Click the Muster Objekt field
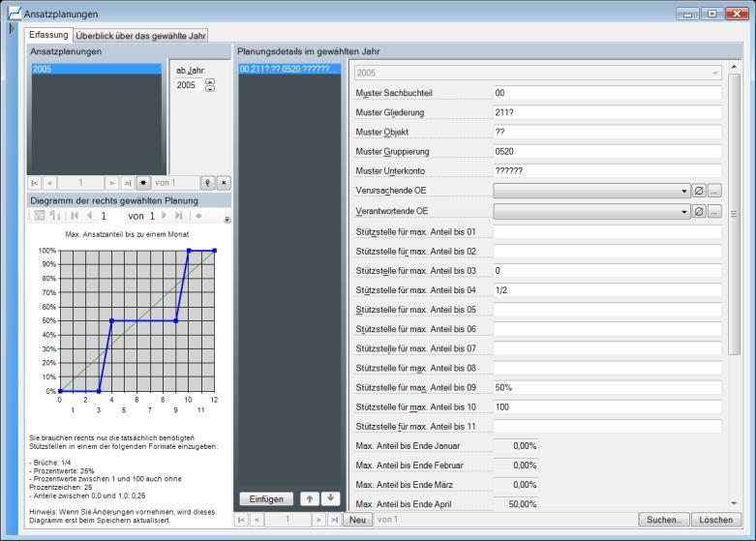The height and width of the screenshot is (541, 756). point(608,132)
